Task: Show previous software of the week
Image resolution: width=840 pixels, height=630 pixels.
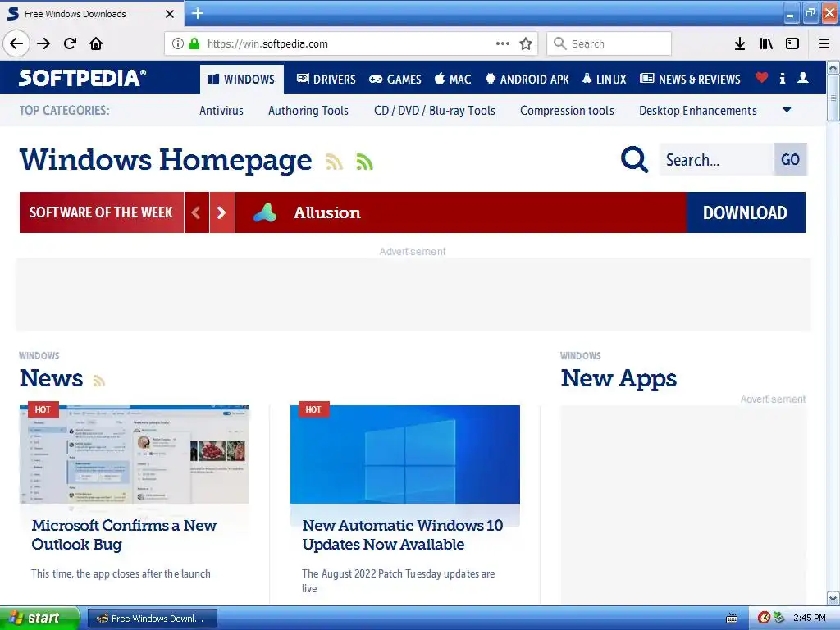Action: point(197,212)
